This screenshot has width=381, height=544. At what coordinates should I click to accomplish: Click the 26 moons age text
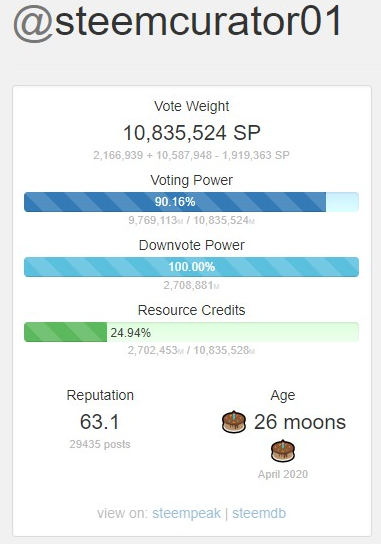click(x=300, y=422)
